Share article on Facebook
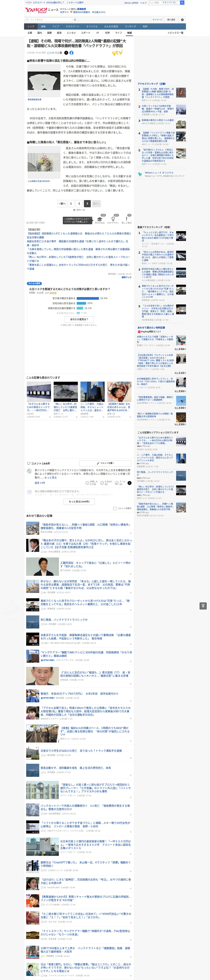 (71, 53)
